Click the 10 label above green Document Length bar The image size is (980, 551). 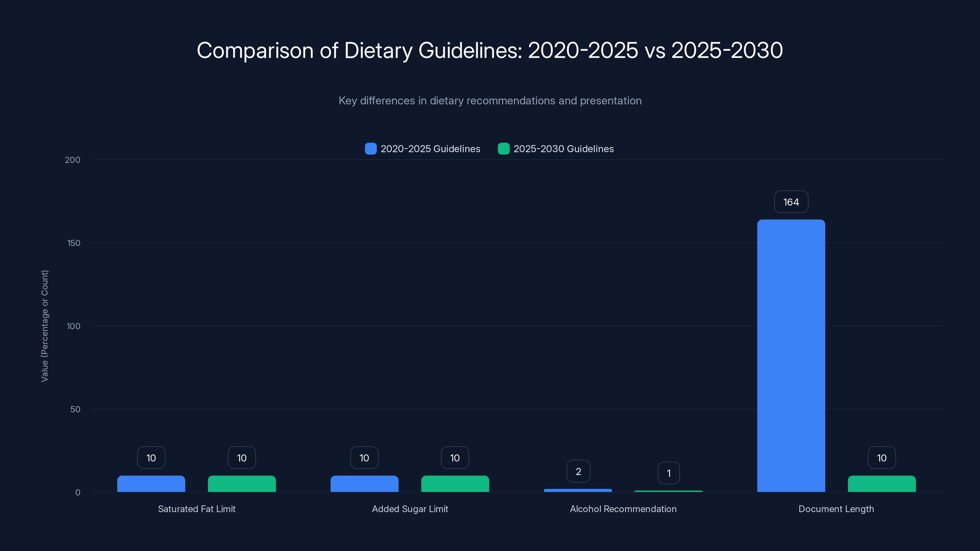(881, 458)
